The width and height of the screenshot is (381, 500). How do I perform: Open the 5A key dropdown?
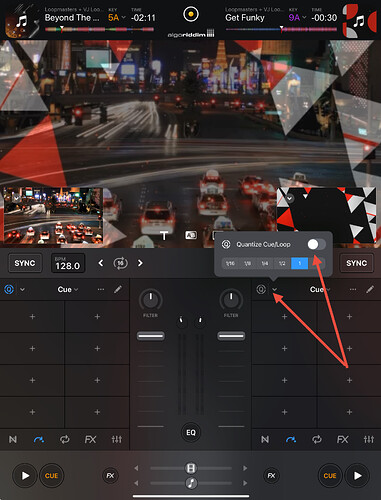[x=117, y=18]
